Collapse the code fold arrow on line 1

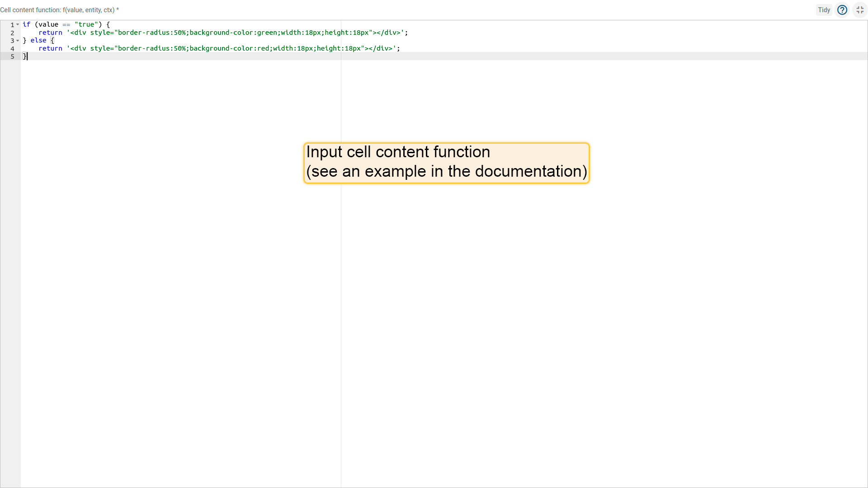coord(18,25)
